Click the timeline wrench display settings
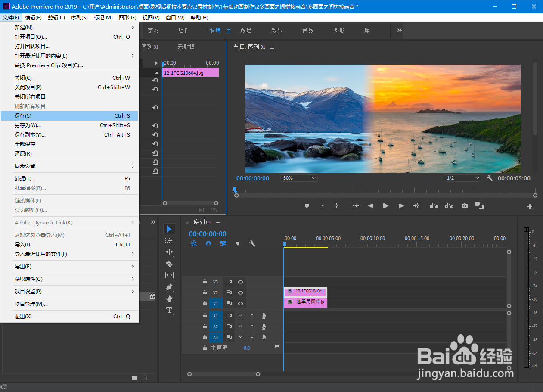Screen dimensions: 543x392 click(x=252, y=243)
